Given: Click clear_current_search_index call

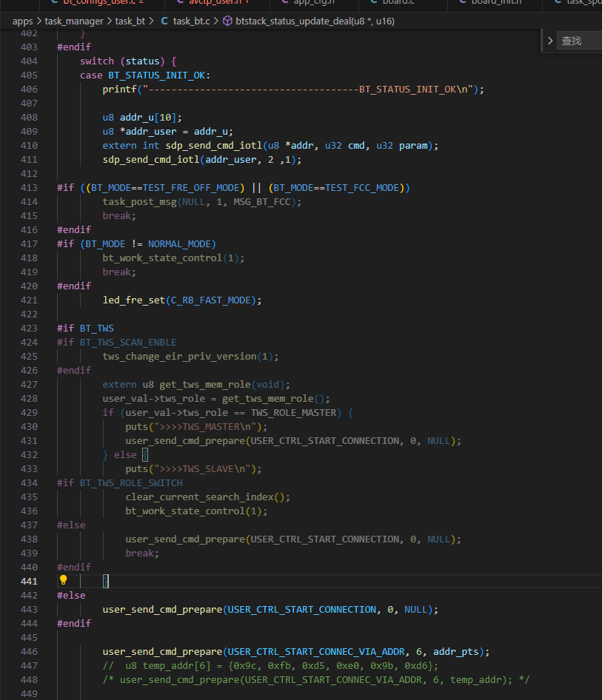Looking at the screenshot, I should click(200, 497).
